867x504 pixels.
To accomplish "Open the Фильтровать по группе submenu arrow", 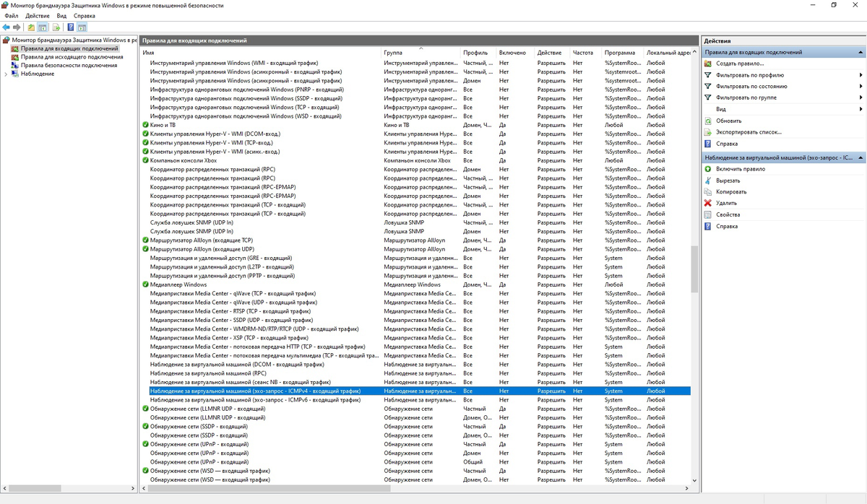I will [861, 97].
